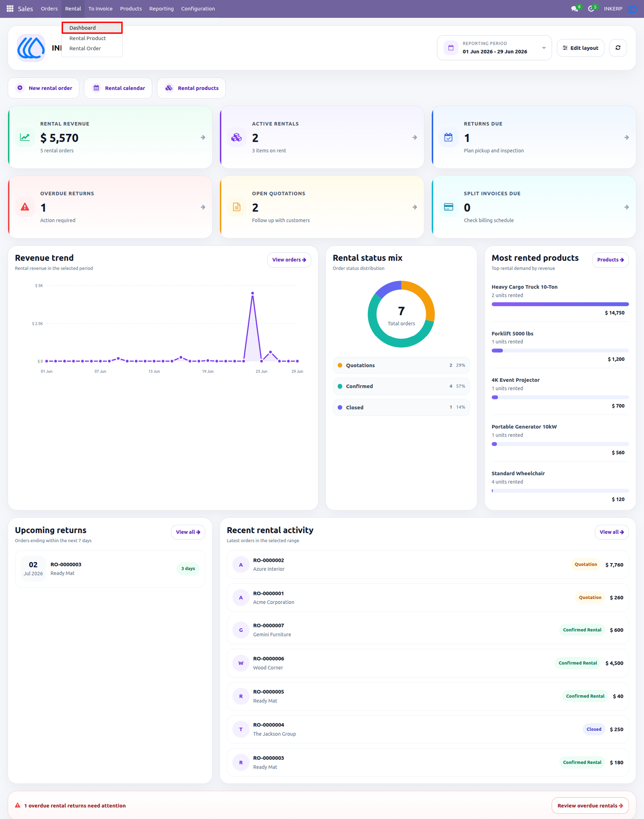The width and height of the screenshot is (644, 819).
Task: Click the Returns Due calendar icon
Action: [449, 137]
